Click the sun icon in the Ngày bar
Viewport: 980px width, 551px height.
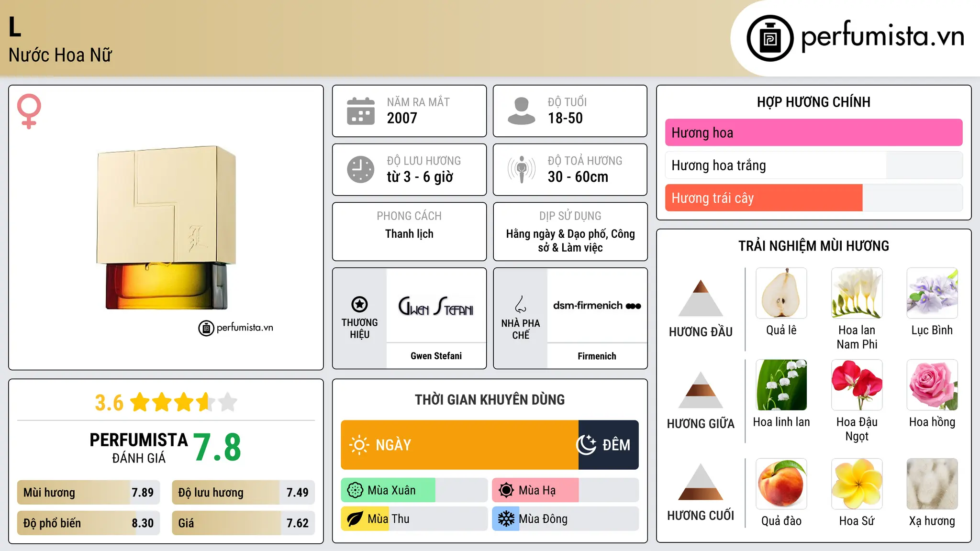point(359,445)
